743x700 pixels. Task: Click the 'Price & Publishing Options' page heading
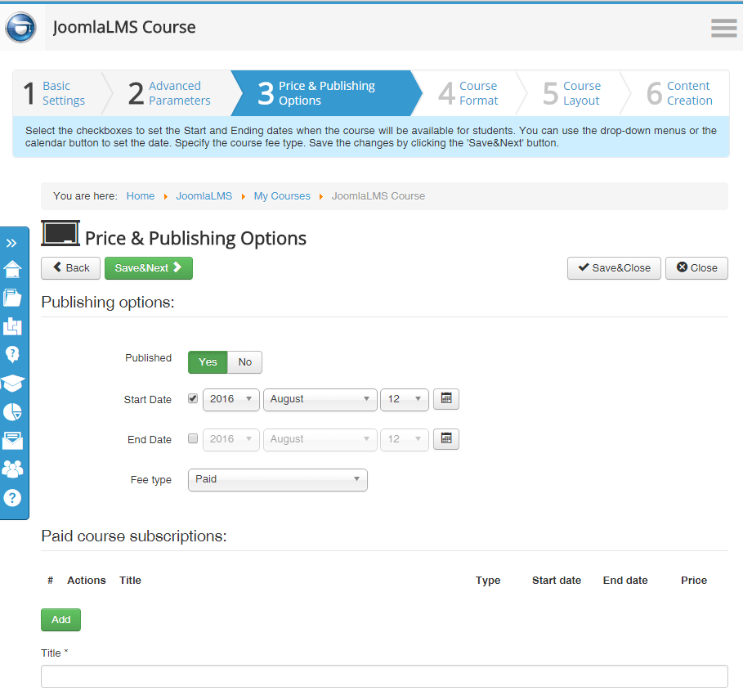click(195, 239)
